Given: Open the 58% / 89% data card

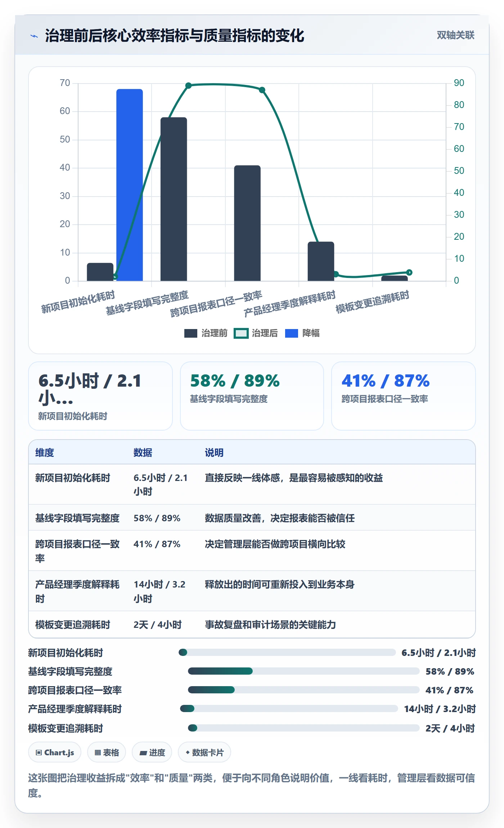Looking at the screenshot, I should coord(252,396).
